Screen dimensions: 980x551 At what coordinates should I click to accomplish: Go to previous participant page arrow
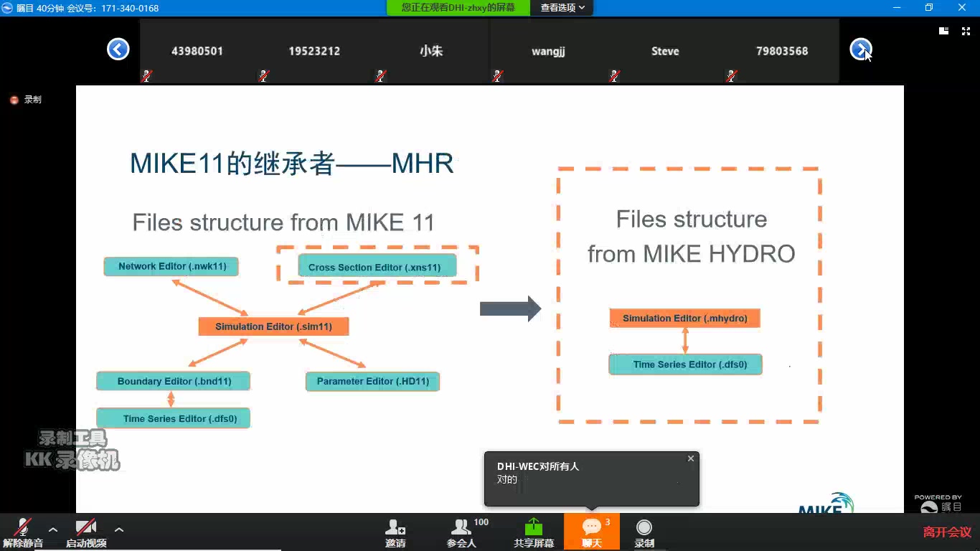coord(118,50)
